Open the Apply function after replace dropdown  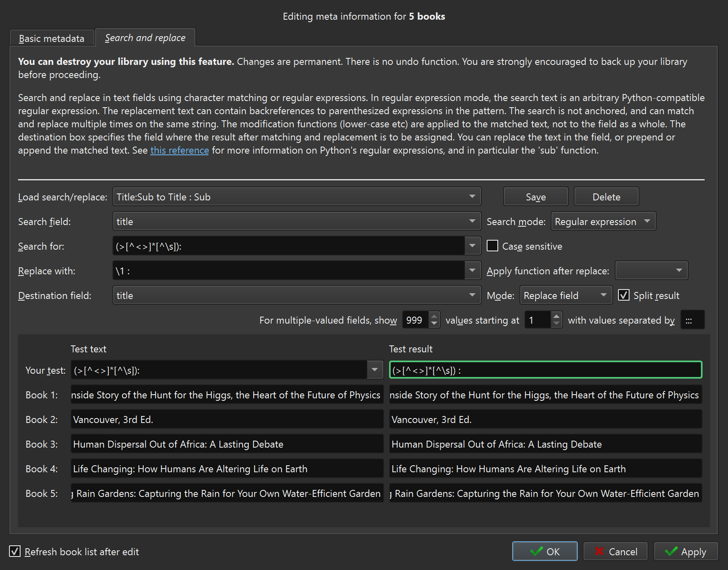click(x=651, y=271)
